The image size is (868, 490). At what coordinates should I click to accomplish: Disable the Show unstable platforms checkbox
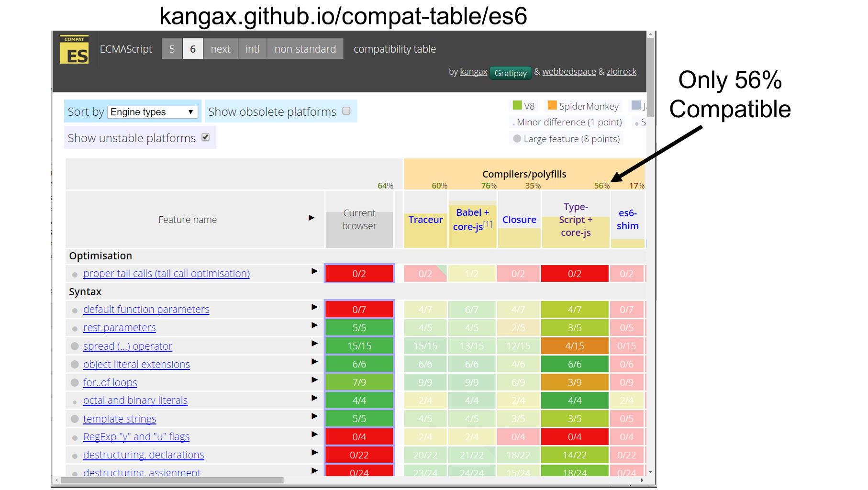coord(206,137)
